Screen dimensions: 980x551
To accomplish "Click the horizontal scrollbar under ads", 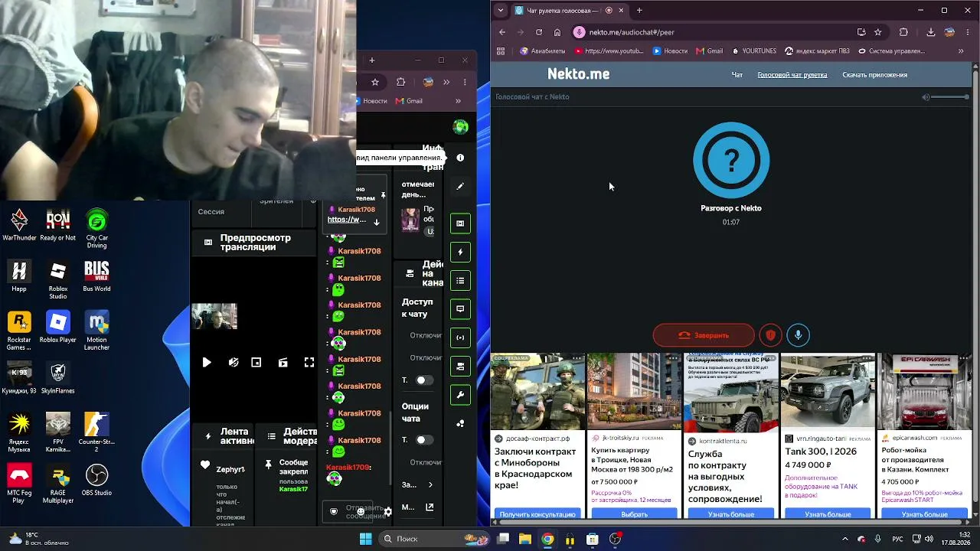I will 732,523.
